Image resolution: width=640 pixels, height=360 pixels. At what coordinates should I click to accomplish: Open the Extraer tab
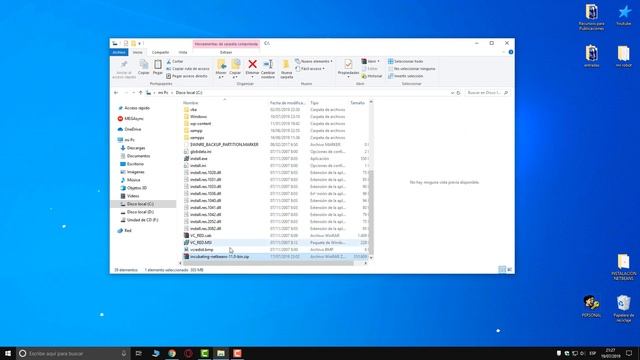[226, 52]
